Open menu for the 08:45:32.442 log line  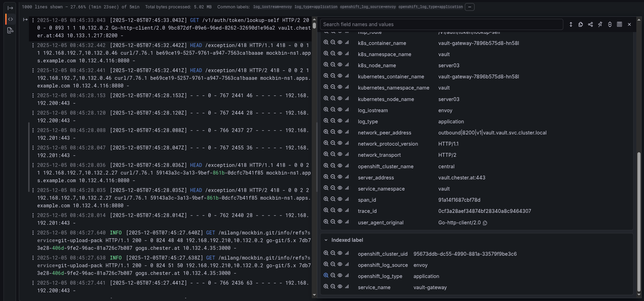pos(33,45)
